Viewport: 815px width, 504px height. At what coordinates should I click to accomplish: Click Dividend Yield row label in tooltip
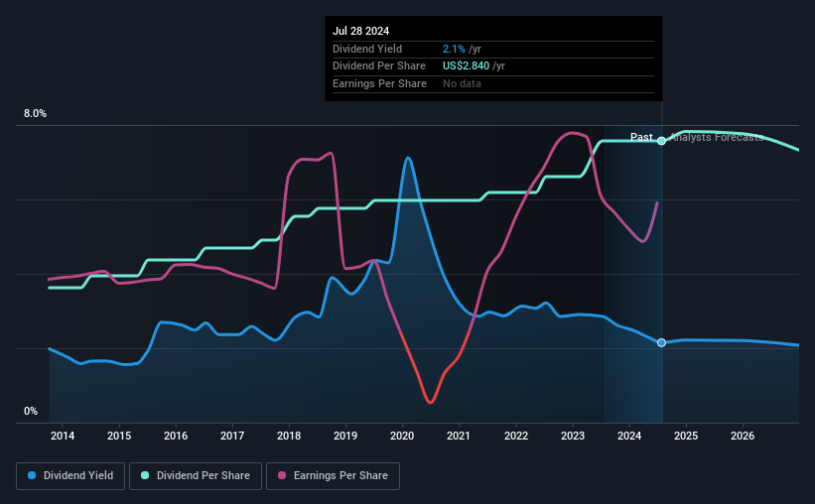click(367, 49)
